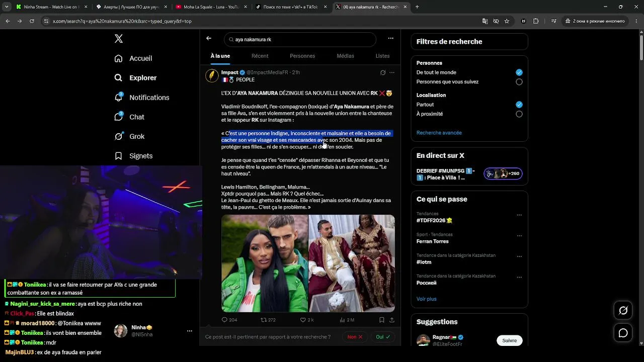Open a new browser tab
Viewport: 644px width, 362px height.
click(417, 7)
